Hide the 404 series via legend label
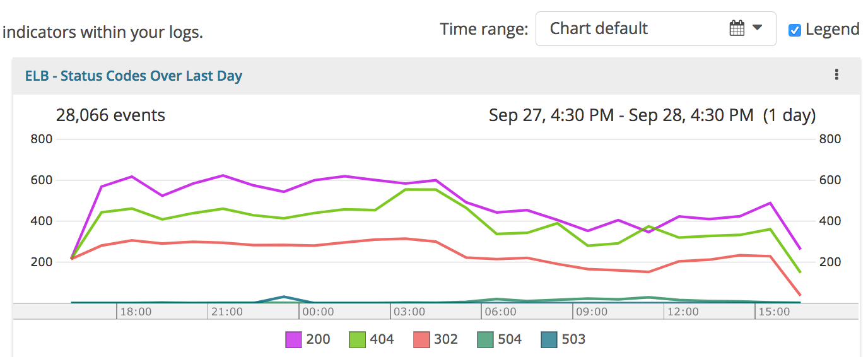This screenshot has height=357, width=868. pos(382,339)
